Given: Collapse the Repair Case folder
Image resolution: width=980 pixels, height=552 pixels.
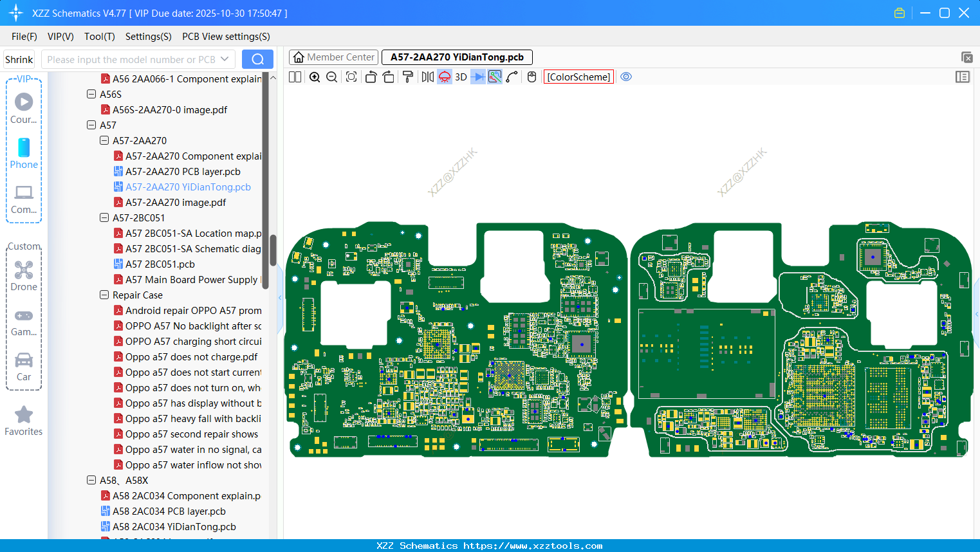Looking at the screenshot, I should (104, 295).
